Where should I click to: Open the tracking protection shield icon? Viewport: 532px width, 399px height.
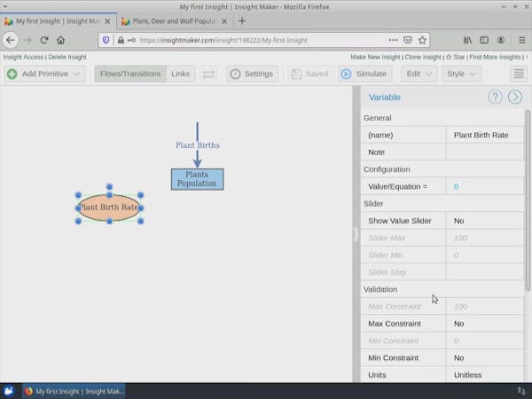coord(106,40)
